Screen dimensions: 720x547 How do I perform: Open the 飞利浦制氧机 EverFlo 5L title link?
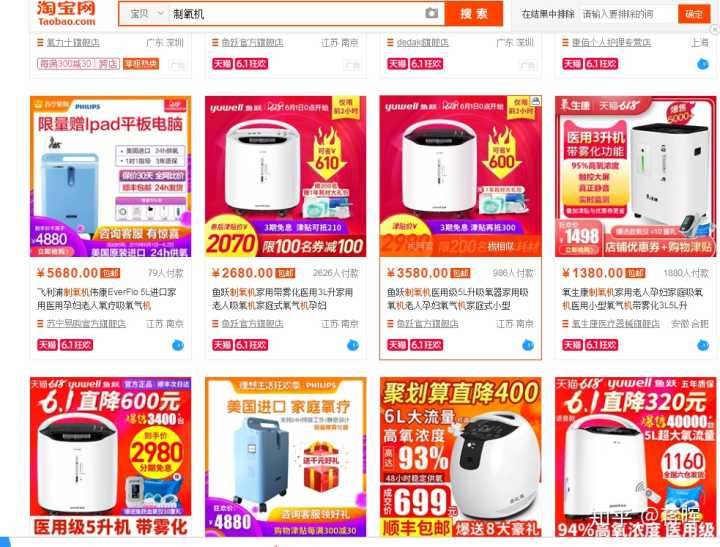point(107,299)
